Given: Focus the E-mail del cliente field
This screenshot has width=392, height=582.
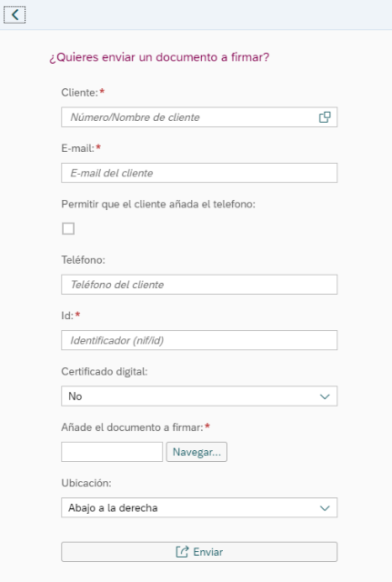Looking at the screenshot, I should 199,173.
